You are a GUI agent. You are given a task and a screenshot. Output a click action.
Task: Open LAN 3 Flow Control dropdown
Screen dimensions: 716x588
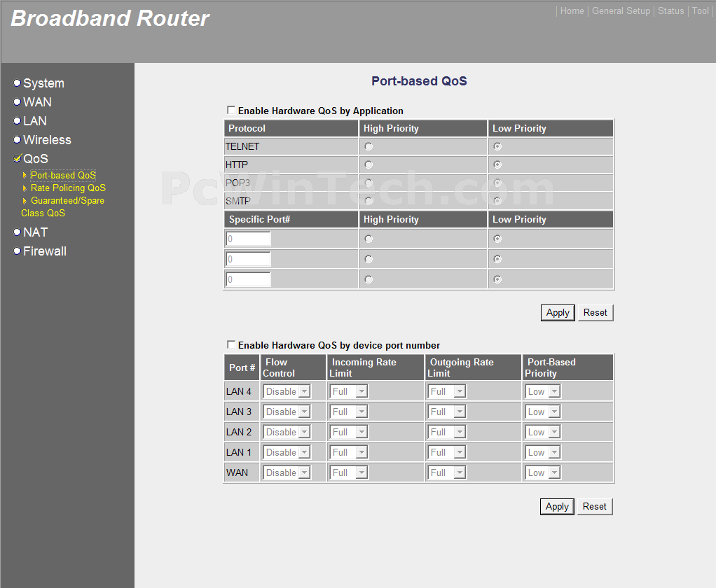click(287, 412)
